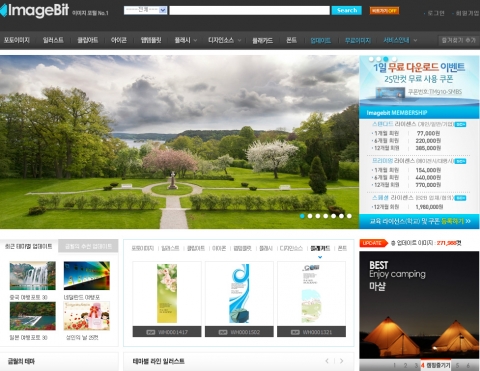Click GO badge beside 프리미엄 라이센스

point(460,161)
